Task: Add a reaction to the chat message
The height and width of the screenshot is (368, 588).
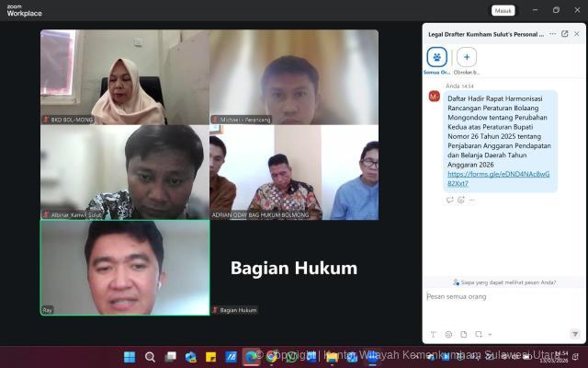Action: coord(460,200)
